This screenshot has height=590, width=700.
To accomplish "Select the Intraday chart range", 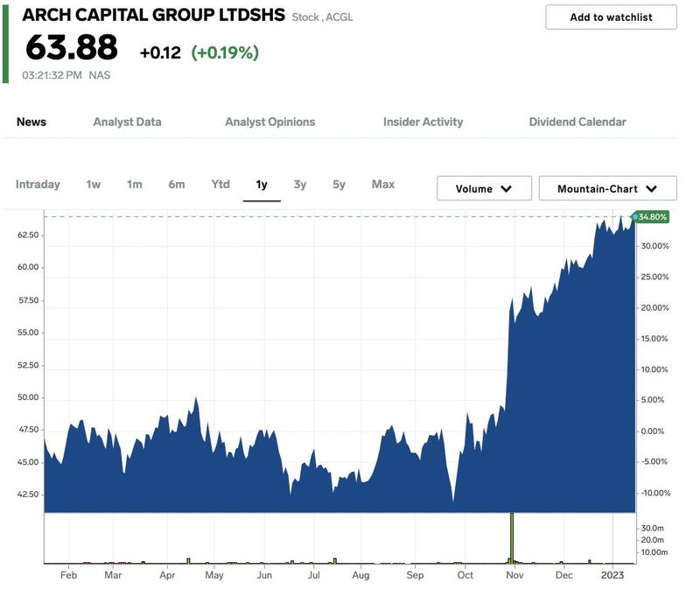I will tap(38, 185).
